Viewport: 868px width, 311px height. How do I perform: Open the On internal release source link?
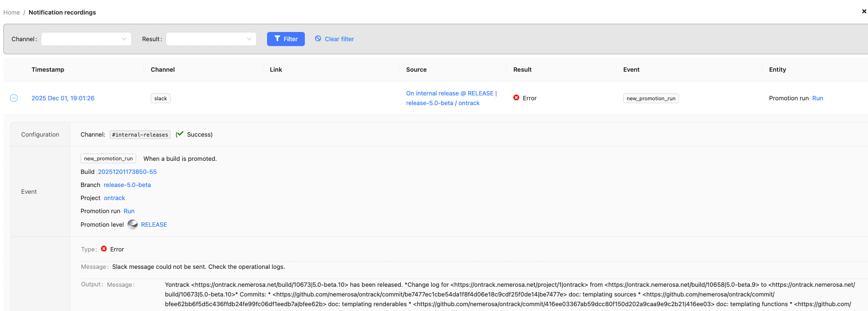point(451,98)
